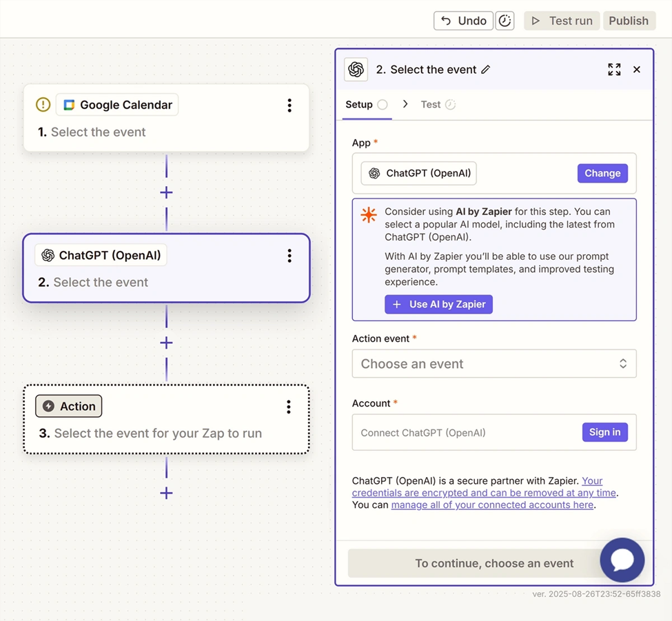Viewport: 672px width, 621px height.
Task: Expand the step panel to full screen
Action: coord(614,70)
